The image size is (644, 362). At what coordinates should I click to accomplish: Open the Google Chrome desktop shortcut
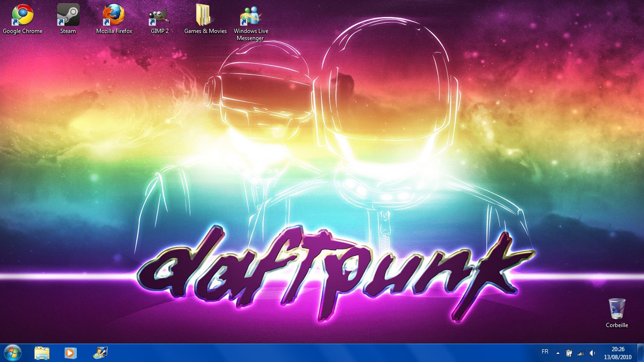pos(23,19)
